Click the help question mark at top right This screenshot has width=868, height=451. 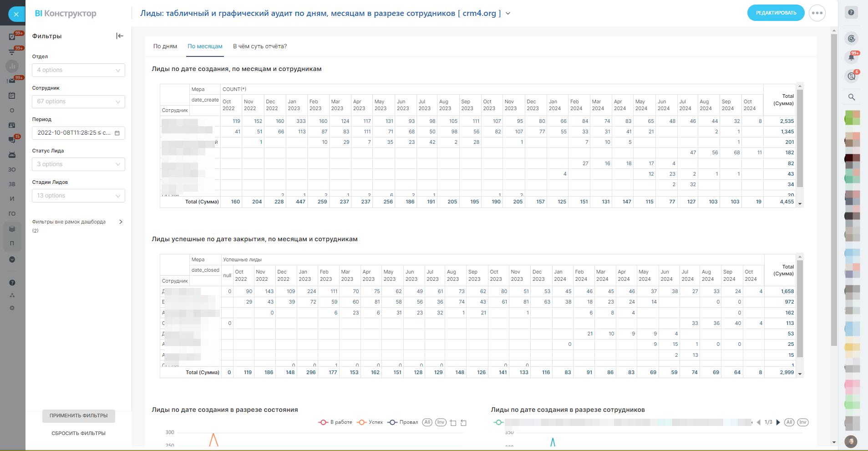click(x=851, y=13)
